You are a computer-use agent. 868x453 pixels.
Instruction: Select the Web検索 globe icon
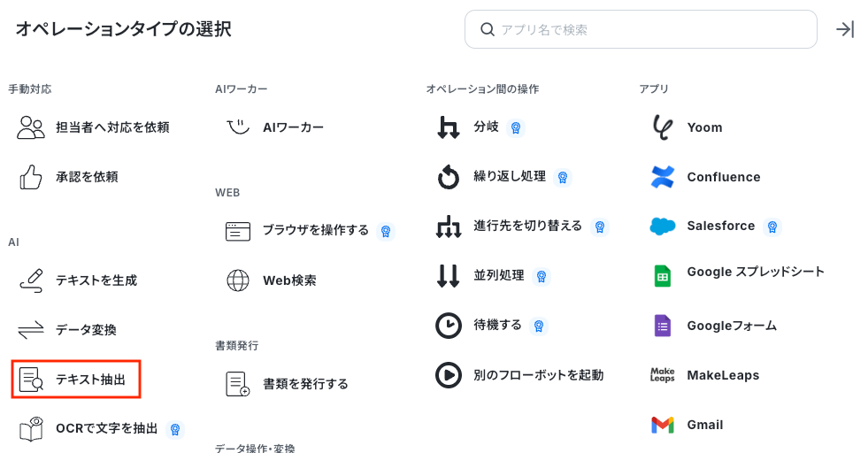pyautogui.click(x=238, y=280)
